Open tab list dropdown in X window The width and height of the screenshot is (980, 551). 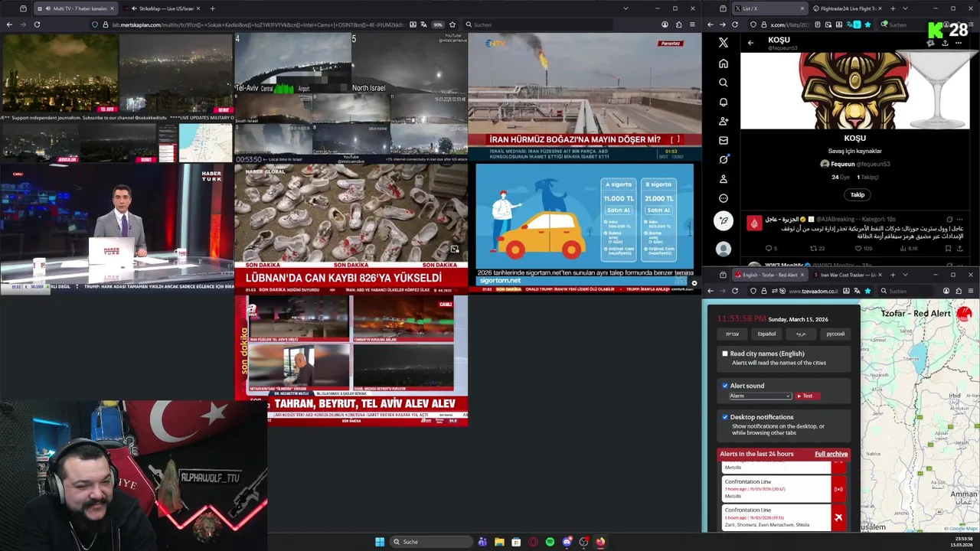(905, 8)
